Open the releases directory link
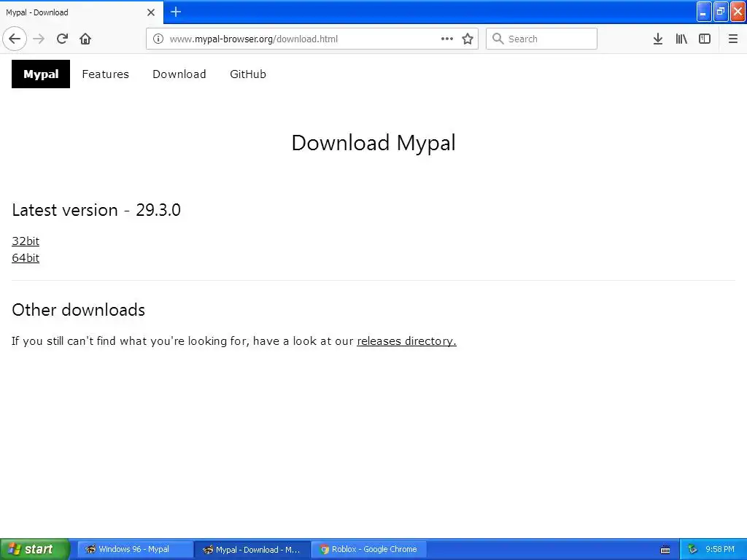This screenshot has width=747, height=560. click(x=406, y=341)
